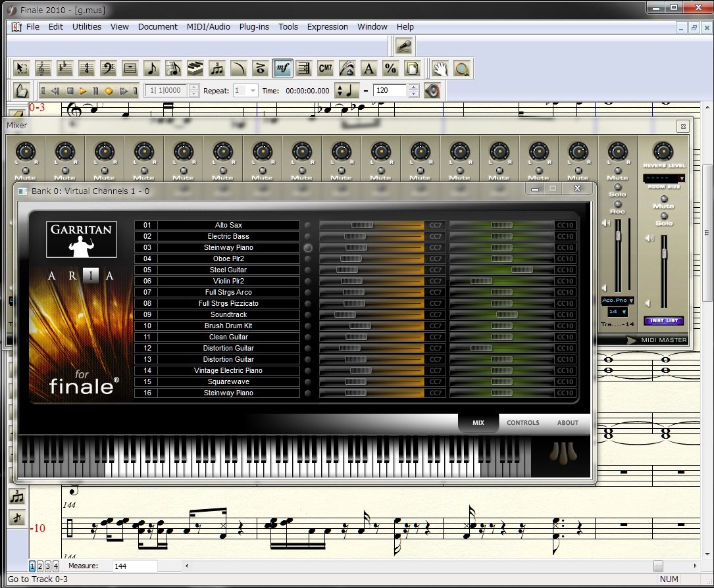The height and width of the screenshot is (588, 714).
Task: Adjust the MIDI Master volume fader
Action: [664, 253]
